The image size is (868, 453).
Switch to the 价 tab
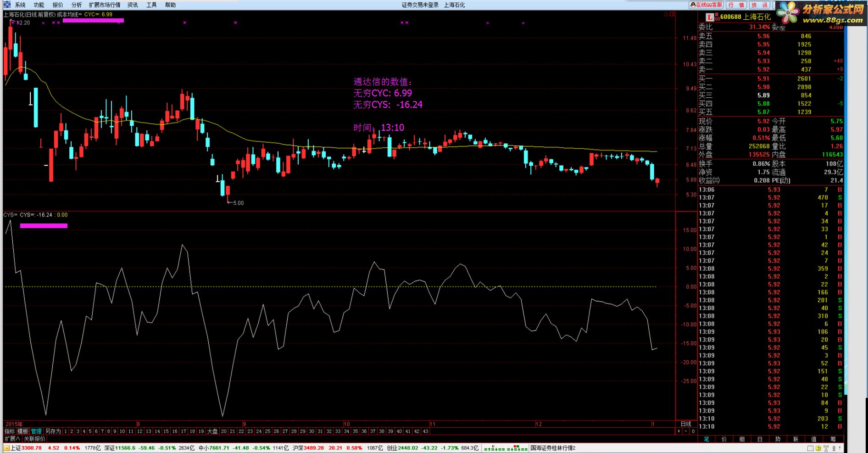(724, 439)
